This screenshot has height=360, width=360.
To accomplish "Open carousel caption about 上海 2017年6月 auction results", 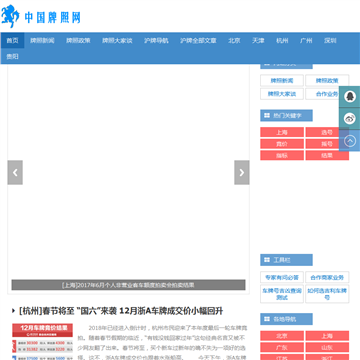I will (128, 285).
